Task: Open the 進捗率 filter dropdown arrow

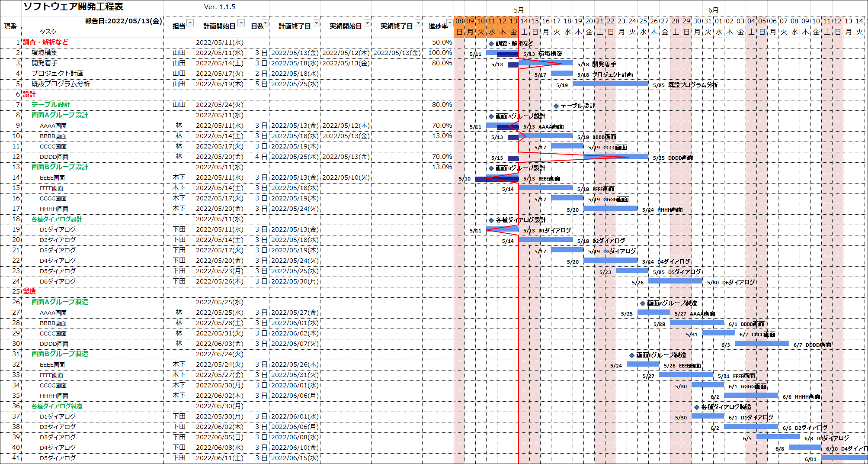Action: click(x=449, y=23)
